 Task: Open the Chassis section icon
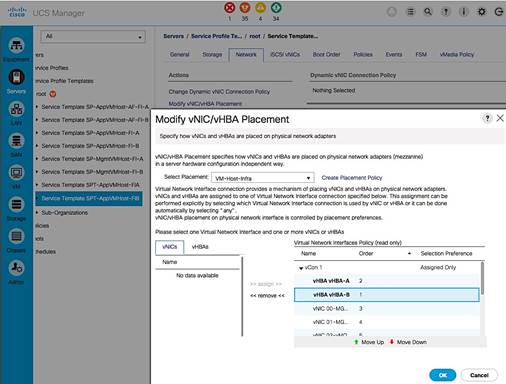pos(16,236)
